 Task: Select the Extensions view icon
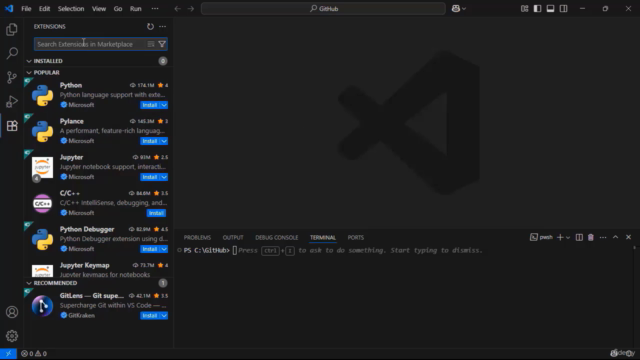coord(12,125)
